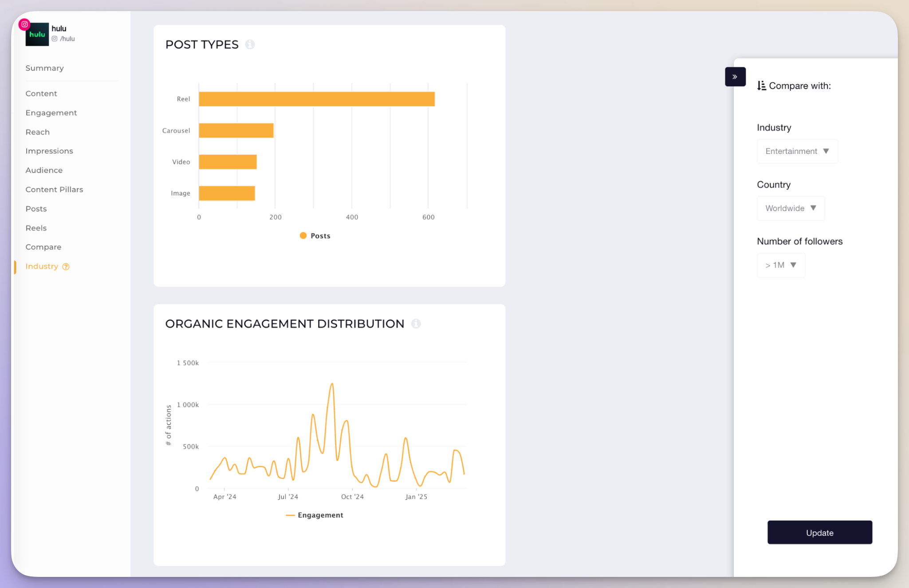Click the 600 x-axis tick label
Viewport: 909px width, 588px height.
tap(429, 217)
